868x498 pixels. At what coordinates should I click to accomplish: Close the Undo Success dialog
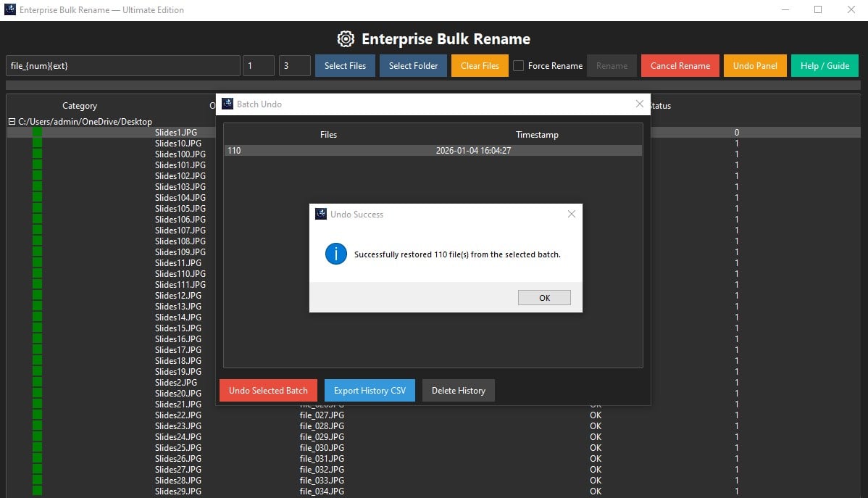571,214
